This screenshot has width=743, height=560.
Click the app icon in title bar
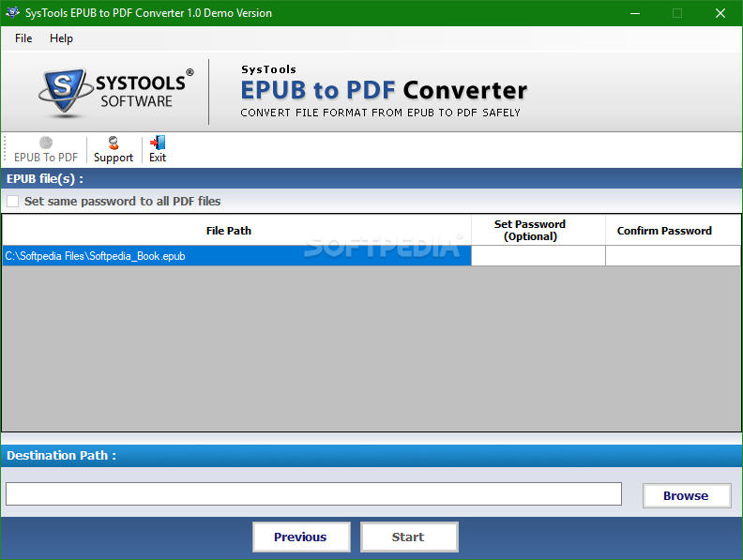[13, 13]
